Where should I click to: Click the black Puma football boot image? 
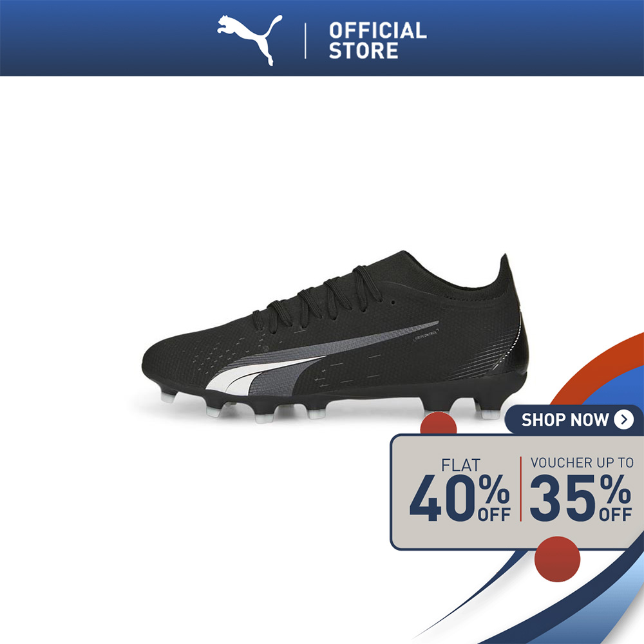coord(335,337)
